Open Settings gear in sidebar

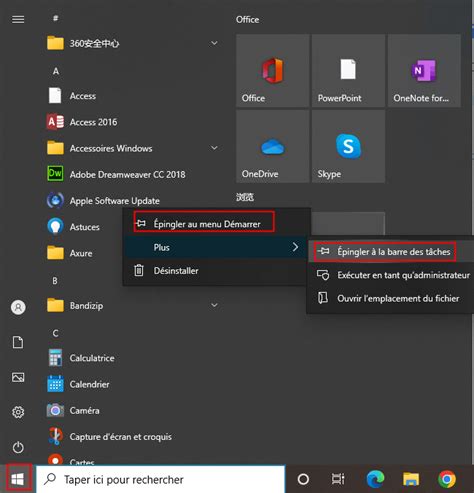click(x=18, y=412)
